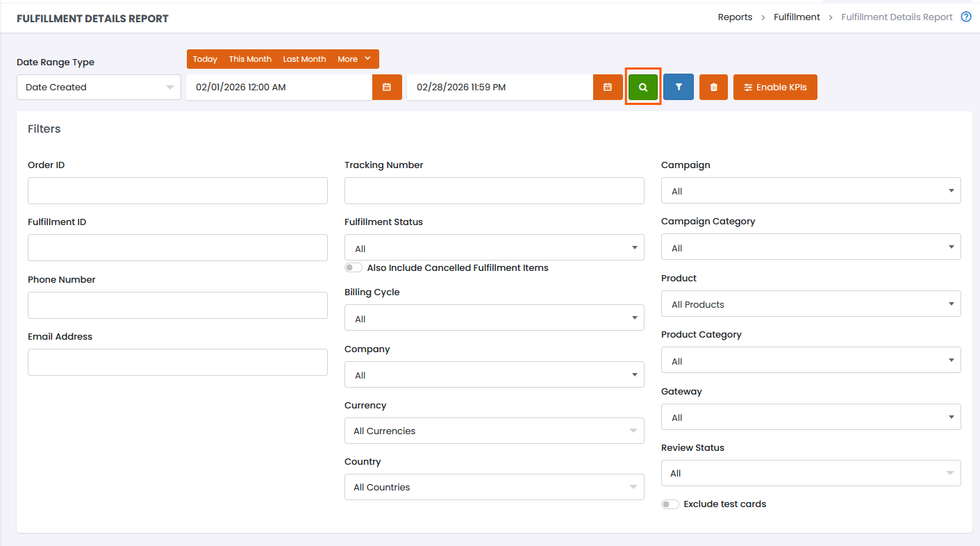Screen dimensions: 980x546
Task: Click the orange trash clear button
Action: [713, 87]
